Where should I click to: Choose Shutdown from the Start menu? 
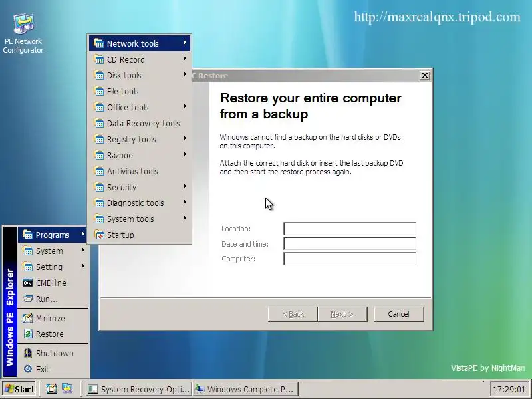(53, 353)
